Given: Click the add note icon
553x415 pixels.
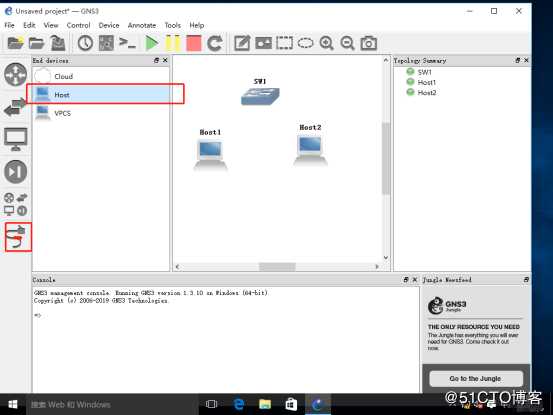Looking at the screenshot, I should (242, 43).
